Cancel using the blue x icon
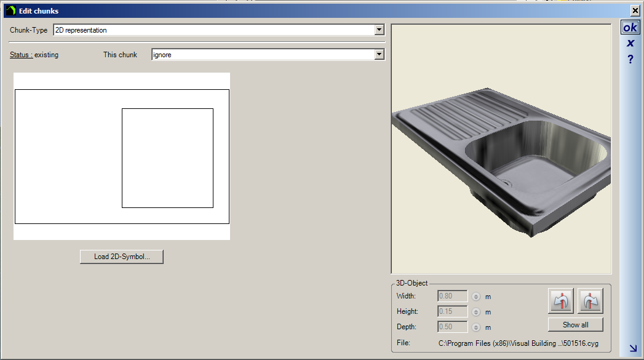 [x=630, y=43]
